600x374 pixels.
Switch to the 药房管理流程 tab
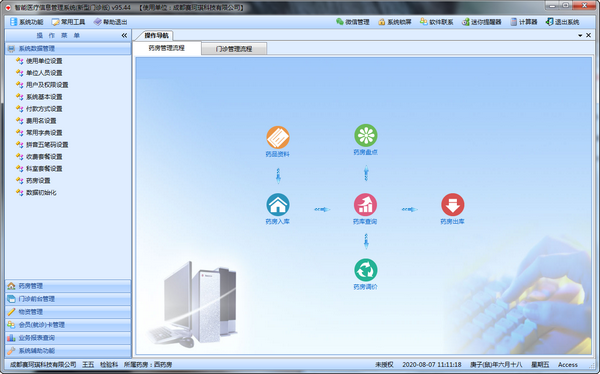click(166, 48)
